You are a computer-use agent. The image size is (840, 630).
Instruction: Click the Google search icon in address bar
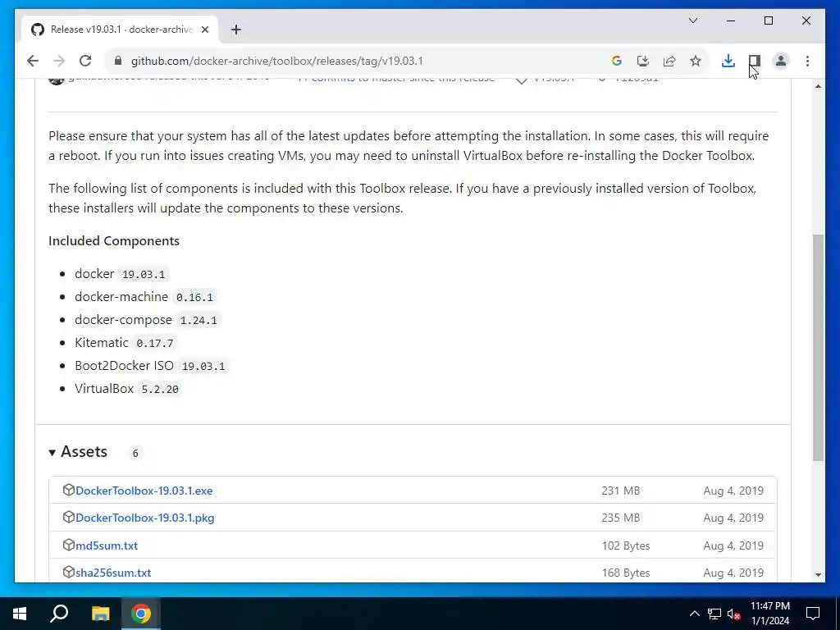point(617,61)
